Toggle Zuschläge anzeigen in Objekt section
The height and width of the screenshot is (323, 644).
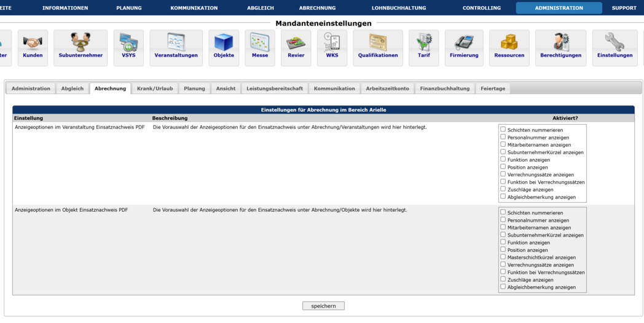tap(503, 279)
